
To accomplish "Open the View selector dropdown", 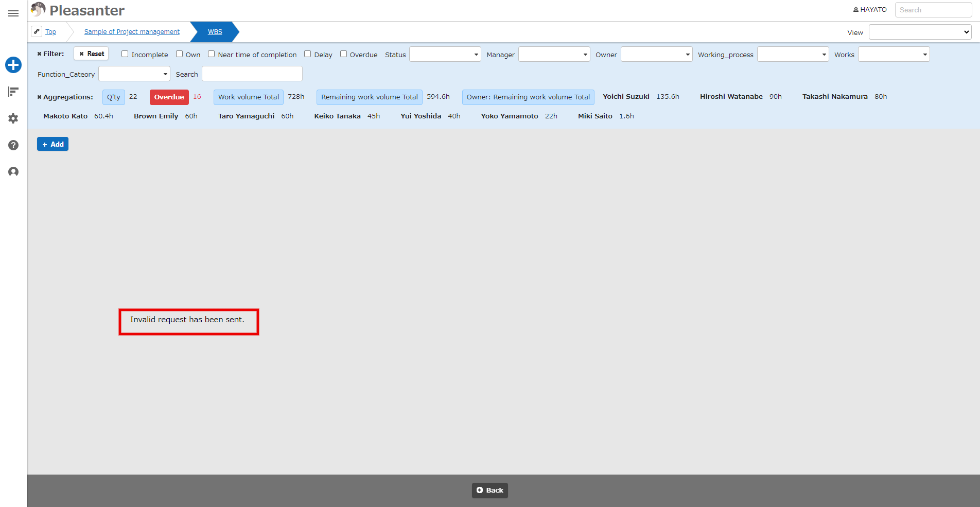I will pos(920,32).
